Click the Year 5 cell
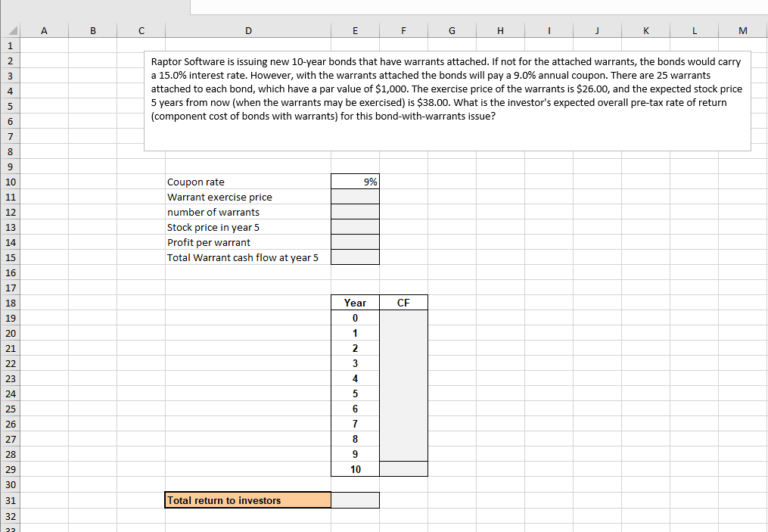The height and width of the screenshot is (532, 768). point(355,394)
